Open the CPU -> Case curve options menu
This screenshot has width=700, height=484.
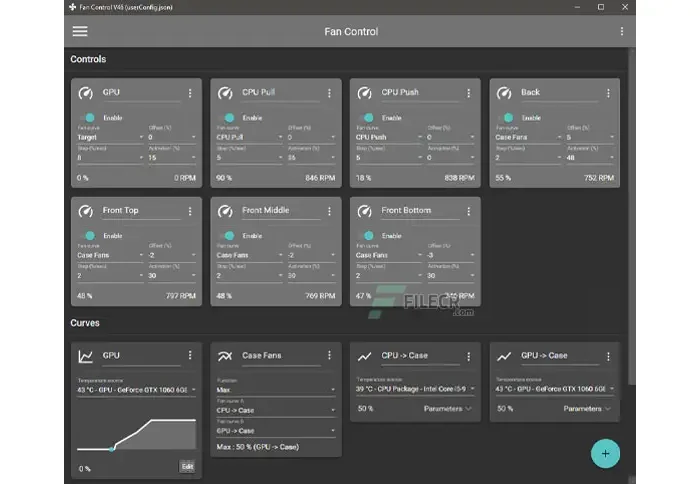[x=468, y=356]
